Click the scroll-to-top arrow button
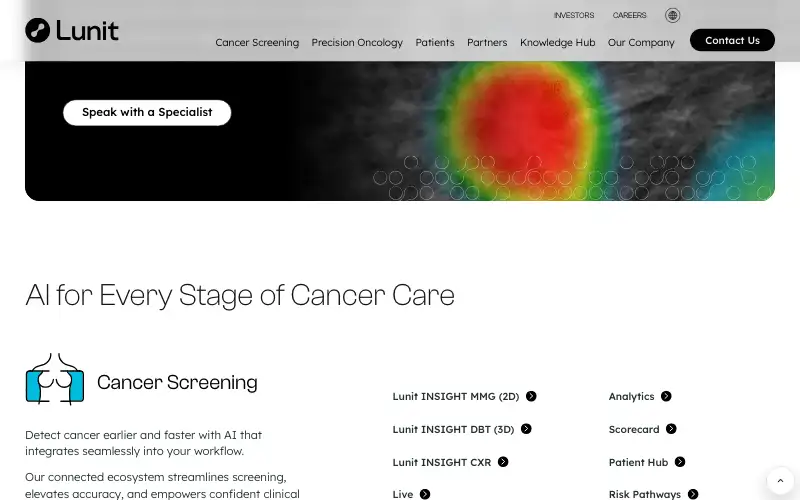Viewport: 800px width, 500px height. pos(780,481)
